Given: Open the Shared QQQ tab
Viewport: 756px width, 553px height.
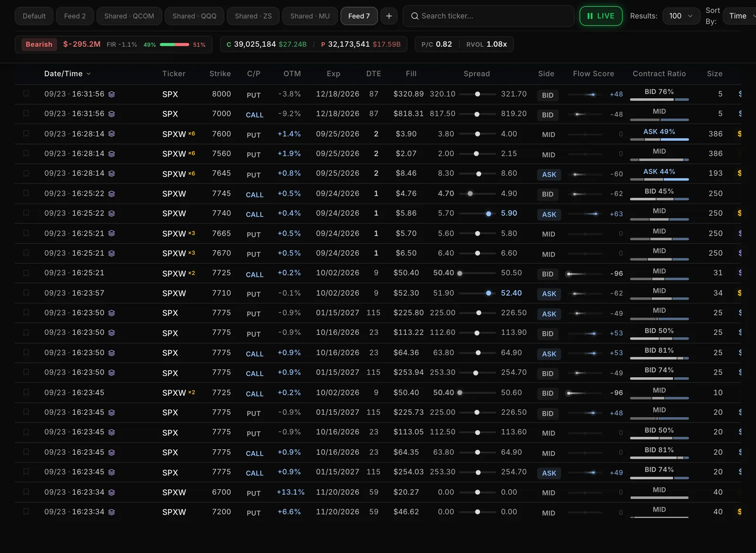Looking at the screenshot, I should point(195,16).
